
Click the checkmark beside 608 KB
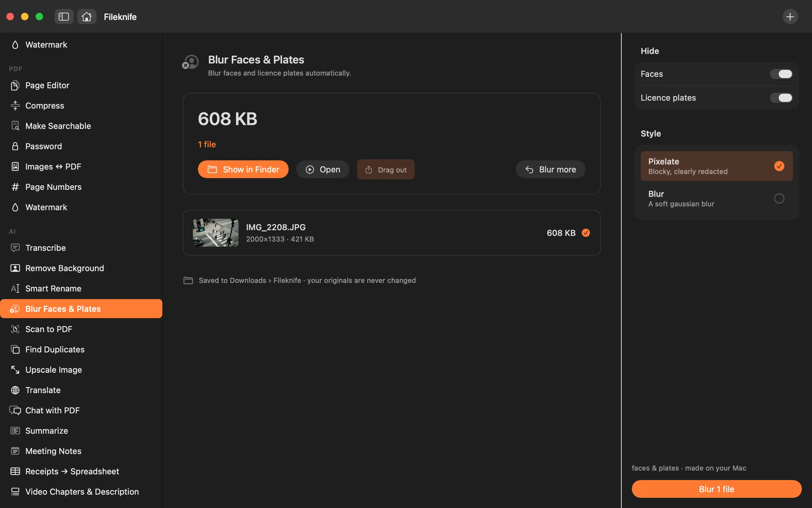tap(586, 233)
